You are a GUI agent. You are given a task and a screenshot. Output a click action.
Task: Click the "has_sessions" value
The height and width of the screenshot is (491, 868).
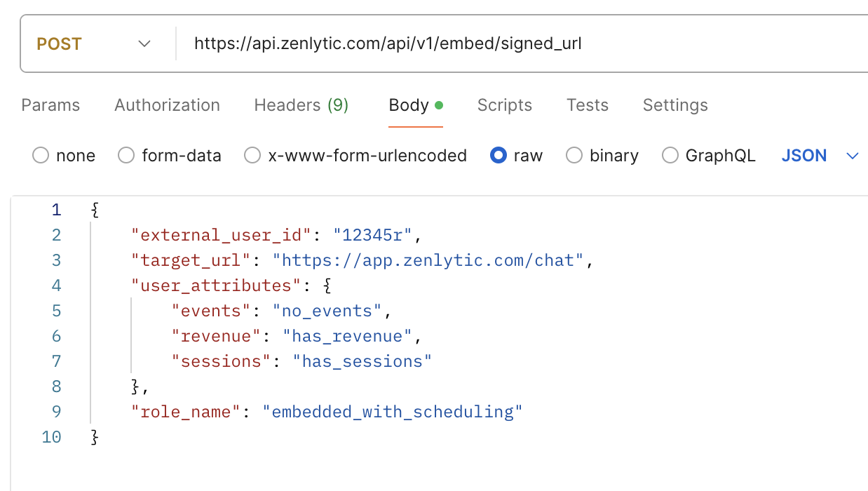click(x=362, y=361)
